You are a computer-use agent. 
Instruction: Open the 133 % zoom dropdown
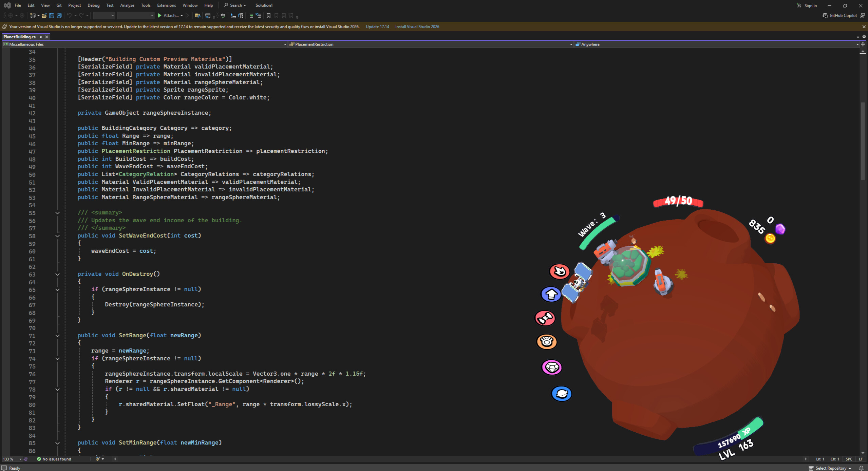point(20,459)
